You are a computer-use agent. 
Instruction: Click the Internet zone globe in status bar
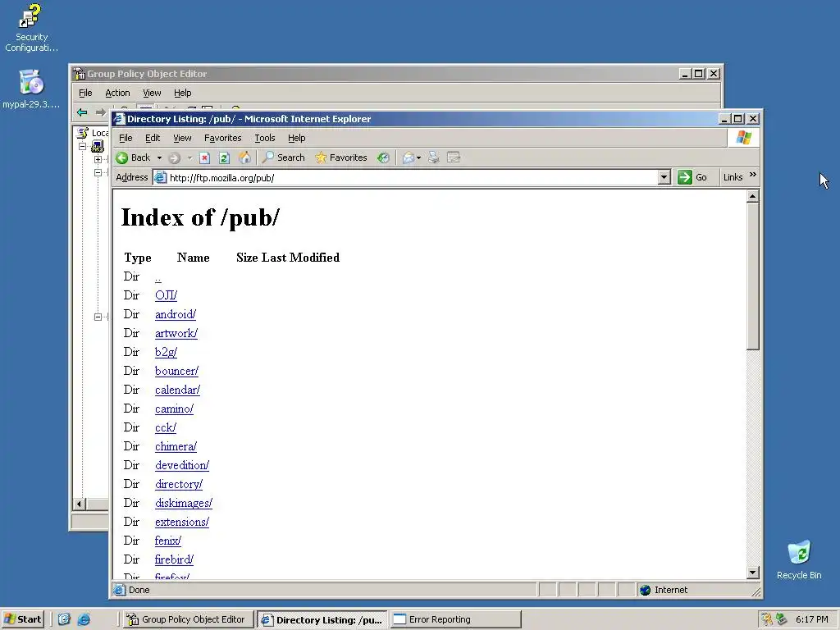645,590
